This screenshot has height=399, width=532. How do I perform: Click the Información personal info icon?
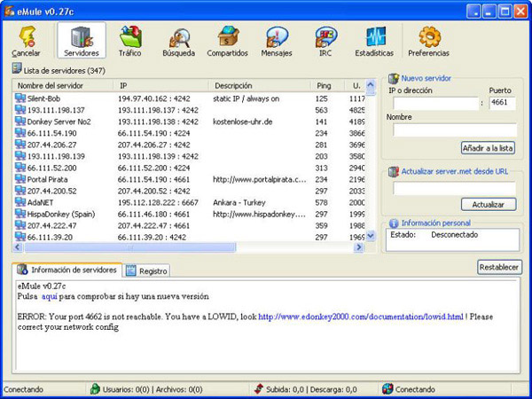click(x=394, y=223)
